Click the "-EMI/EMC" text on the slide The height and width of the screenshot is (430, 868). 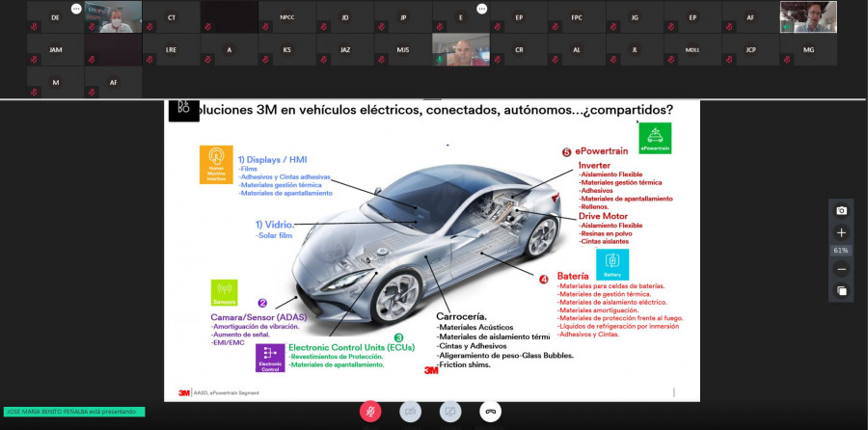228,342
